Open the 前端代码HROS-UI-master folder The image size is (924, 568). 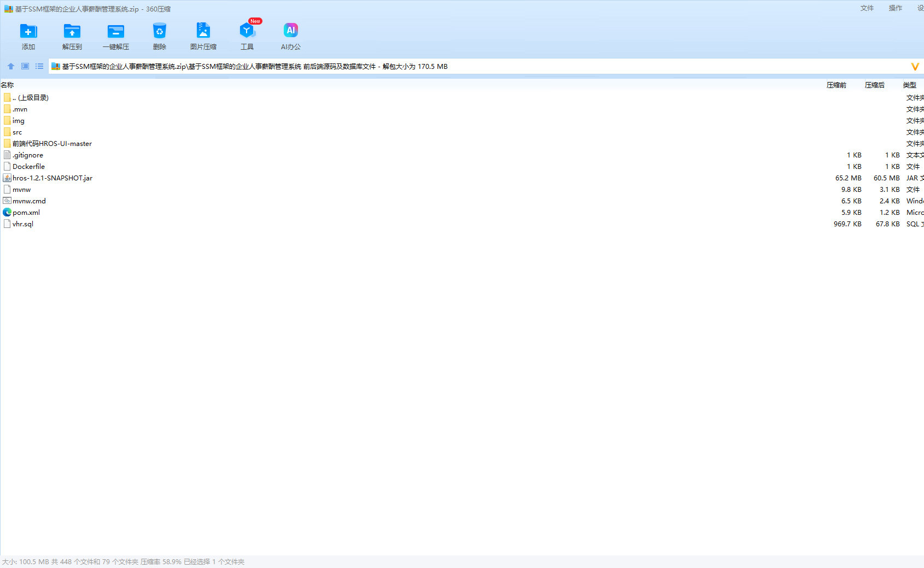click(x=52, y=144)
